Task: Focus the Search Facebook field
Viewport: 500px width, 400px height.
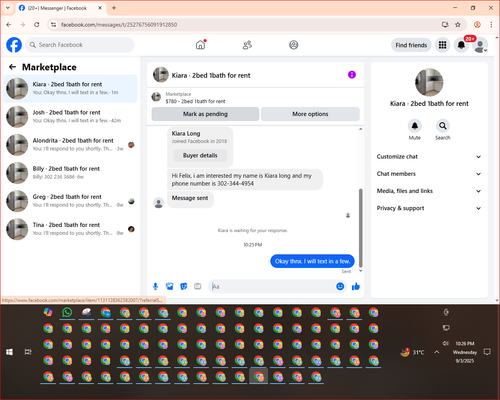Action: pyautogui.click(x=80, y=45)
